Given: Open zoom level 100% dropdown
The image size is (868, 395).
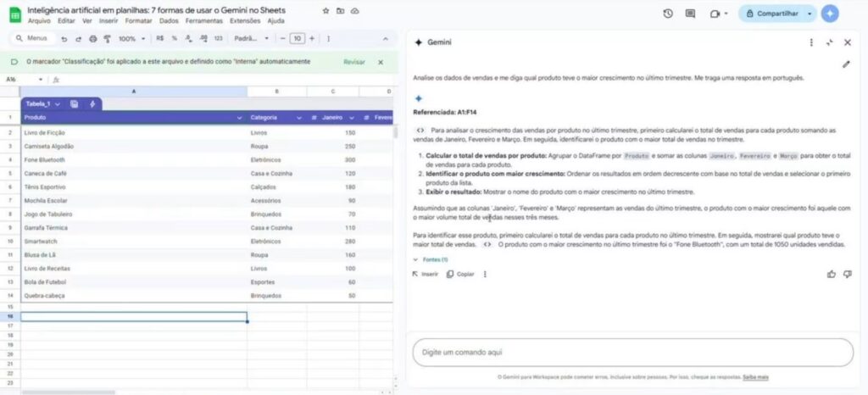Looking at the screenshot, I should 131,39.
